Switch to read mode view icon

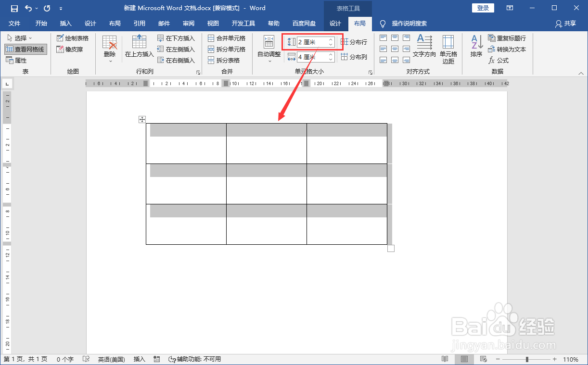(x=445, y=359)
